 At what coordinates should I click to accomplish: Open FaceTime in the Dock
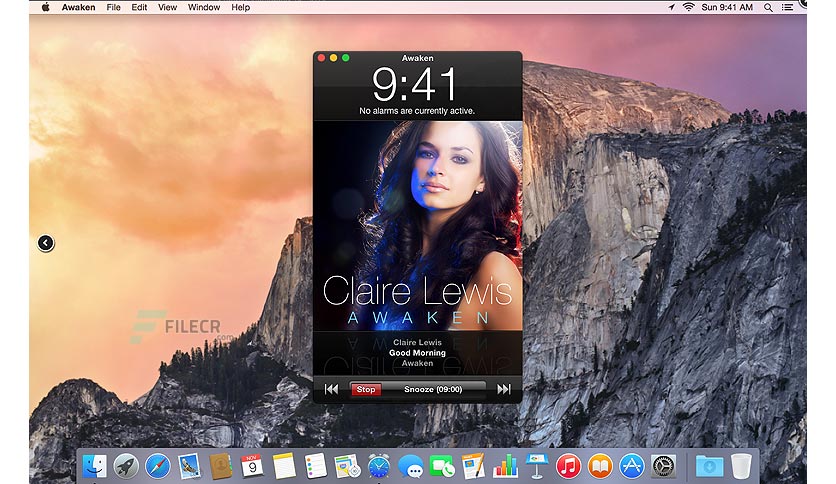coord(442,466)
